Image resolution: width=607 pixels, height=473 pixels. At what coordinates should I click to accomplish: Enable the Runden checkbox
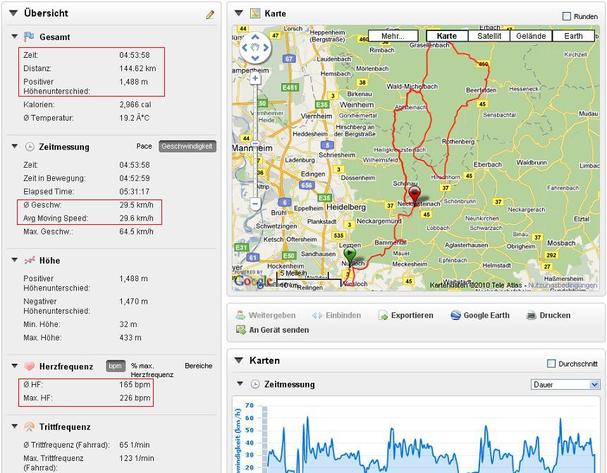coord(566,16)
